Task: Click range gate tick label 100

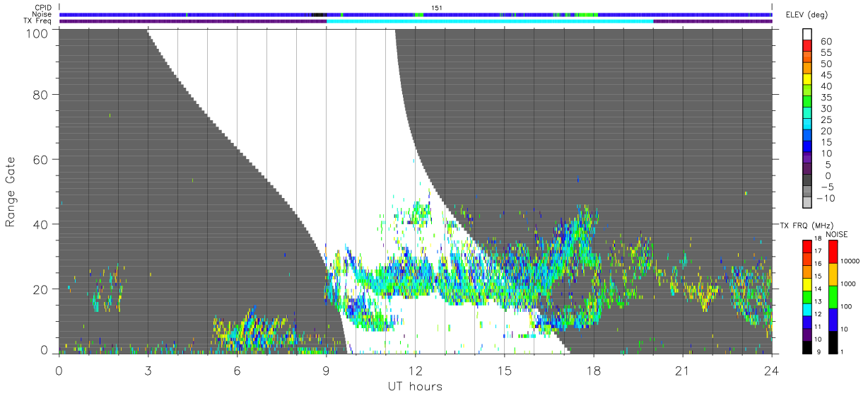Action: click(37, 33)
